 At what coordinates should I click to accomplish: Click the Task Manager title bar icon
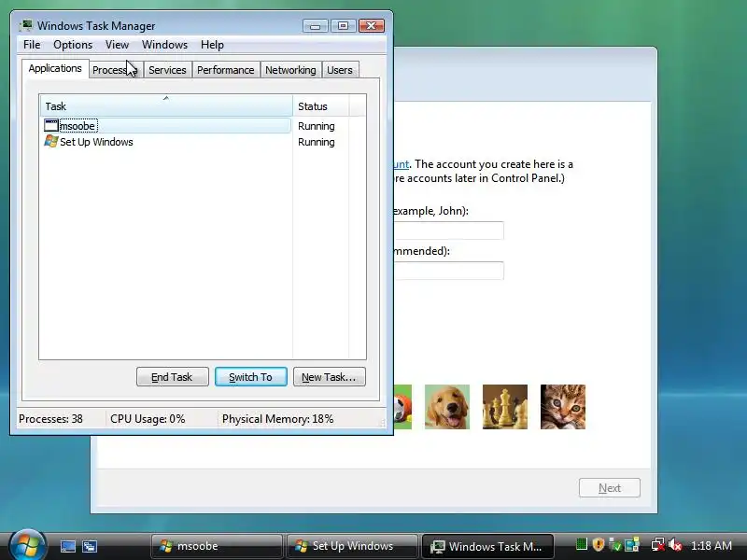tap(26, 26)
